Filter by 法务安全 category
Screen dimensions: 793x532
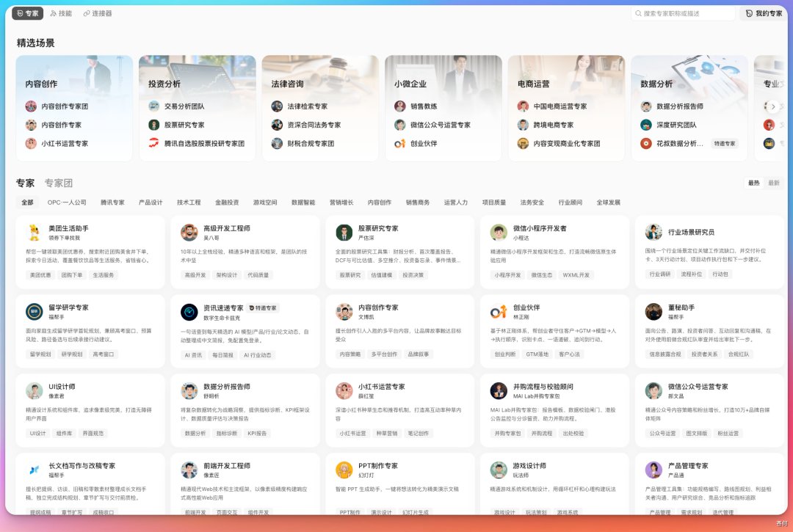[532, 203]
